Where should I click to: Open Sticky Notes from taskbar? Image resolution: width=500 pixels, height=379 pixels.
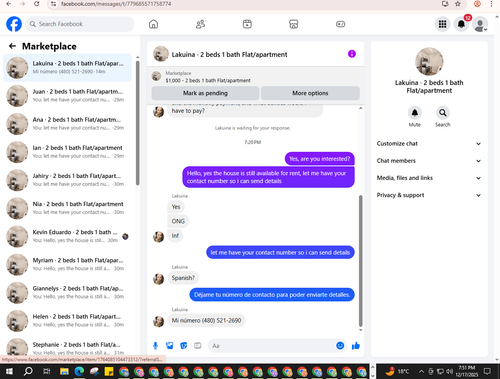[109, 371]
